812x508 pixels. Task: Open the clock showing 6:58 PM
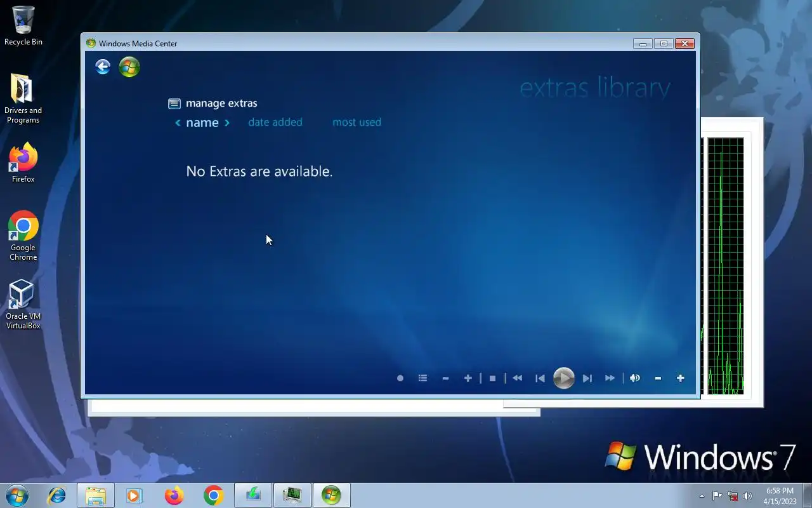click(x=780, y=496)
